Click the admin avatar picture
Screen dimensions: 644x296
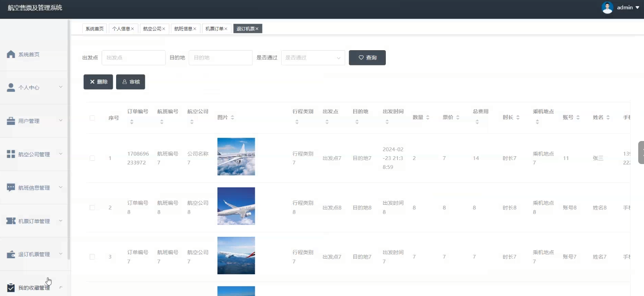607,7
